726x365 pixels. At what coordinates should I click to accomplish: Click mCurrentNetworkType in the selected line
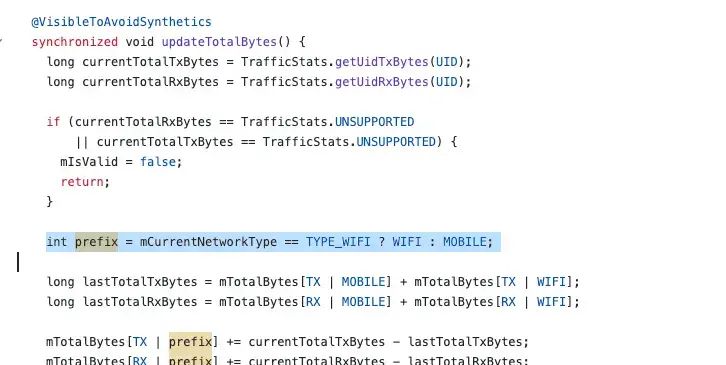pos(208,242)
